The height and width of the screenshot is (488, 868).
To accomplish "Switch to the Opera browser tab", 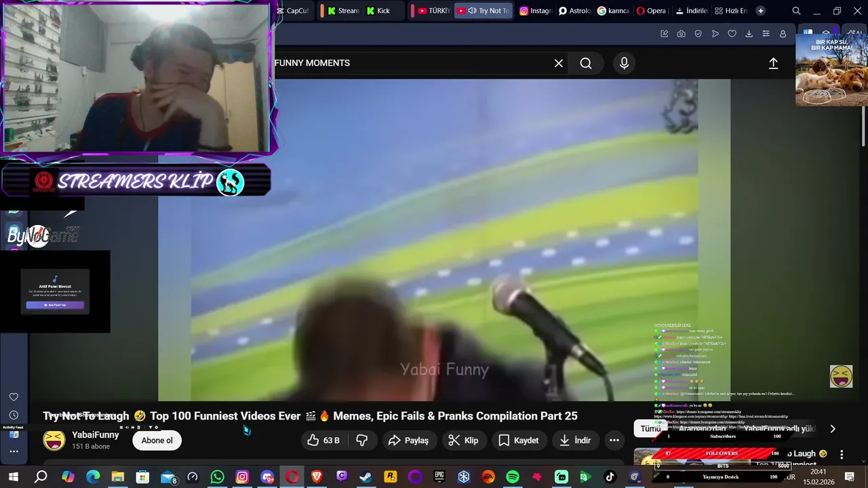I will (x=652, y=11).
